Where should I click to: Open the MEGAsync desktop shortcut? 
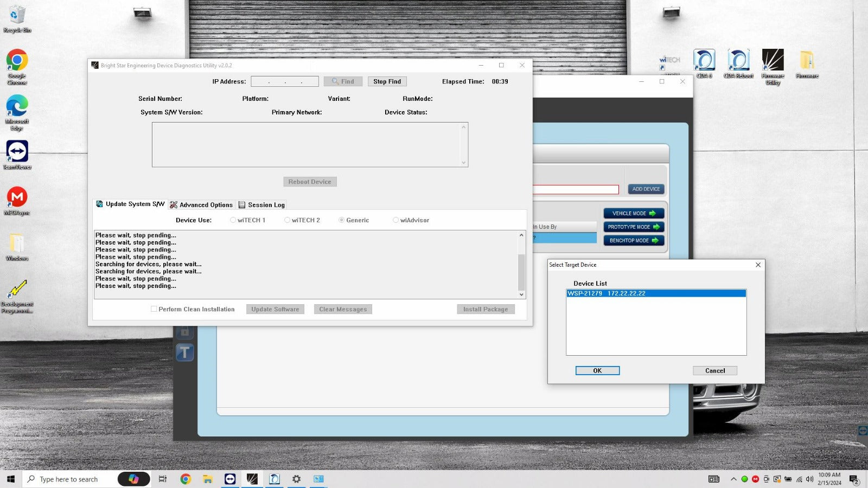pyautogui.click(x=17, y=197)
